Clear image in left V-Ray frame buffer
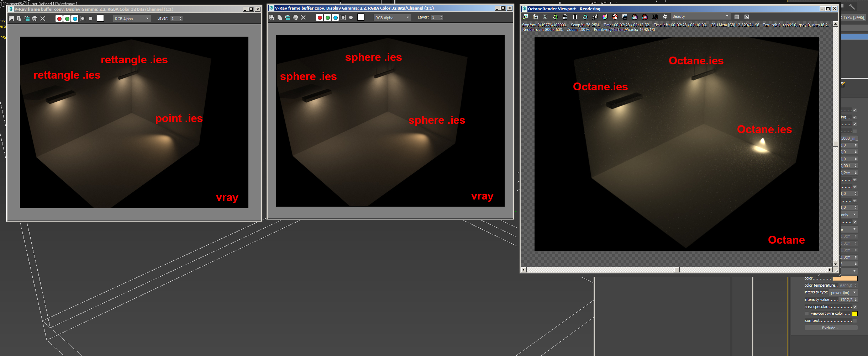Image resolution: width=868 pixels, height=356 pixels. 43,18
